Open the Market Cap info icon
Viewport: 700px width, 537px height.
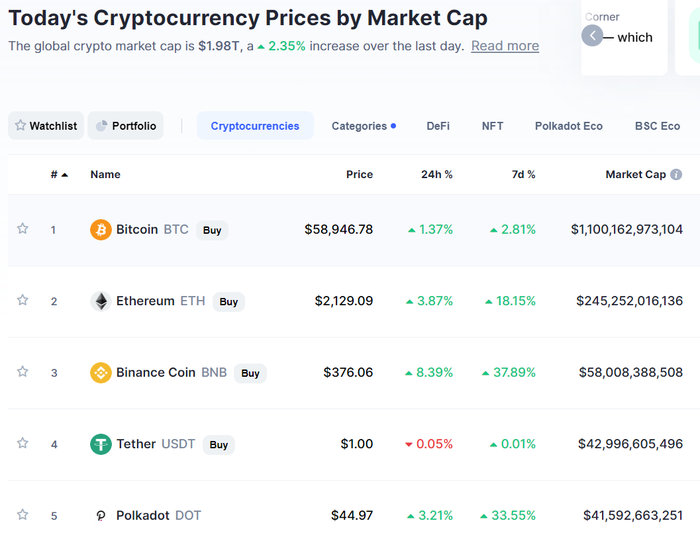(x=676, y=175)
